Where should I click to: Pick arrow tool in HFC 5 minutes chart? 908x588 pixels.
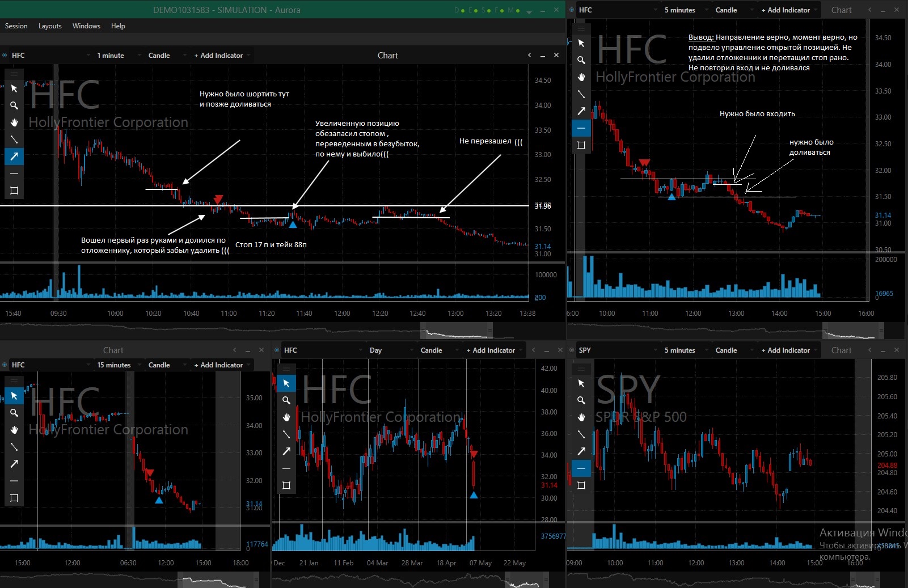point(581,111)
